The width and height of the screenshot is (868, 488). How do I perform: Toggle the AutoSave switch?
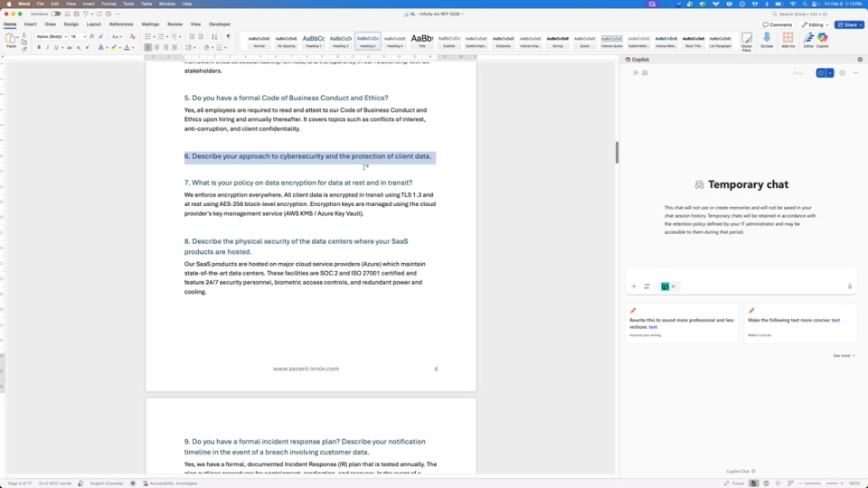[x=56, y=14]
